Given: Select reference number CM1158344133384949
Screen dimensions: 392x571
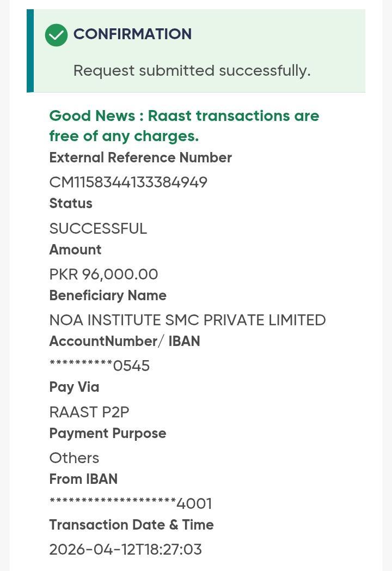Looking at the screenshot, I should (x=128, y=182).
